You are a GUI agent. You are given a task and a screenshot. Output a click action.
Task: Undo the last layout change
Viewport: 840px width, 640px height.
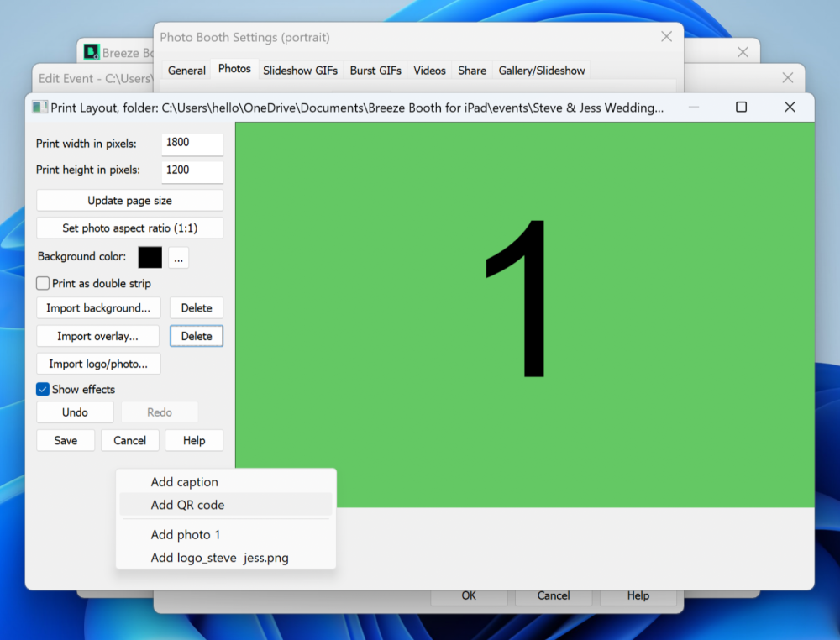[75, 412]
